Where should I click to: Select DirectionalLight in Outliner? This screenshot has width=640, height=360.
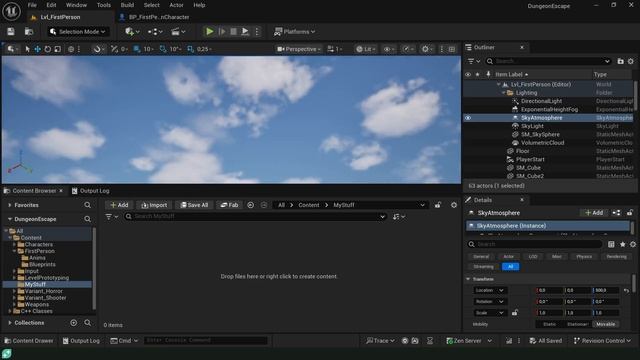pos(541,101)
